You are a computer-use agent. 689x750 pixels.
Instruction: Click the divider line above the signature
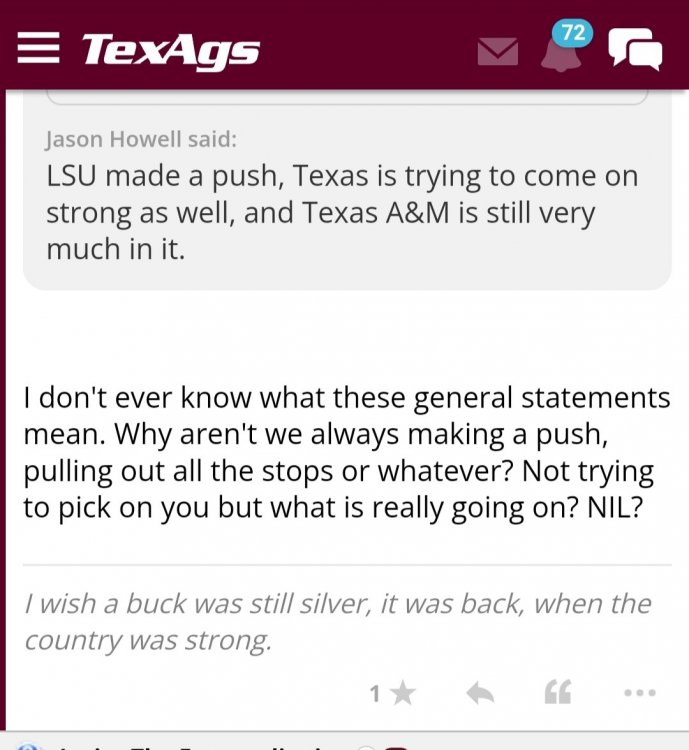point(345,565)
